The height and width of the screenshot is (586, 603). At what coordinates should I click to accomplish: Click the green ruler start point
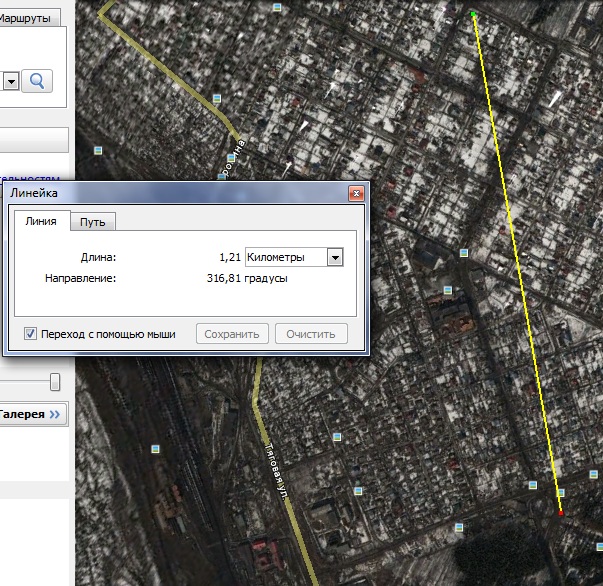(473, 14)
